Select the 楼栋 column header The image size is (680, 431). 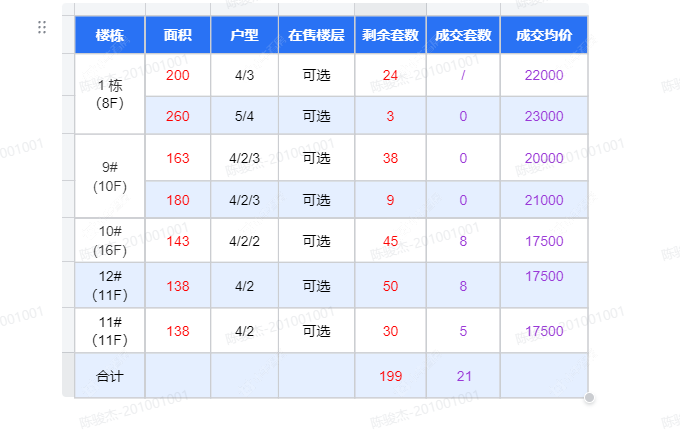pos(110,36)
